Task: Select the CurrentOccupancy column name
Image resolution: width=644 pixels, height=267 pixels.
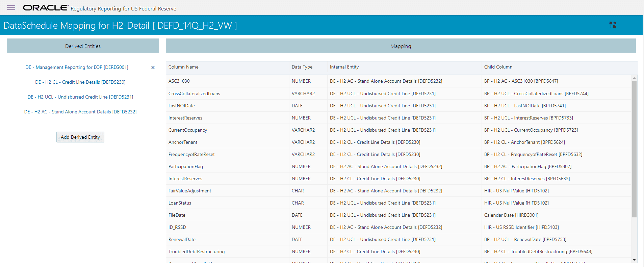Action: tap(188, 130)
